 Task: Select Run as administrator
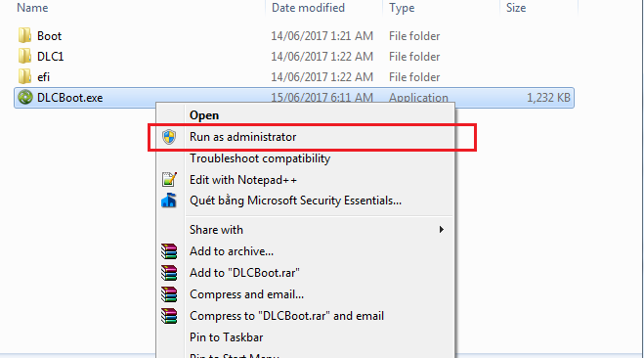242,137
